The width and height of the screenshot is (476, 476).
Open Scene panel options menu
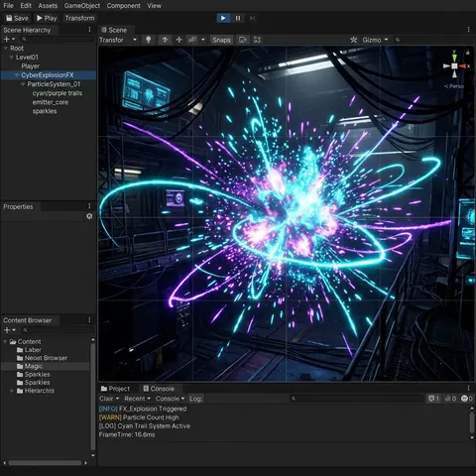468,30
